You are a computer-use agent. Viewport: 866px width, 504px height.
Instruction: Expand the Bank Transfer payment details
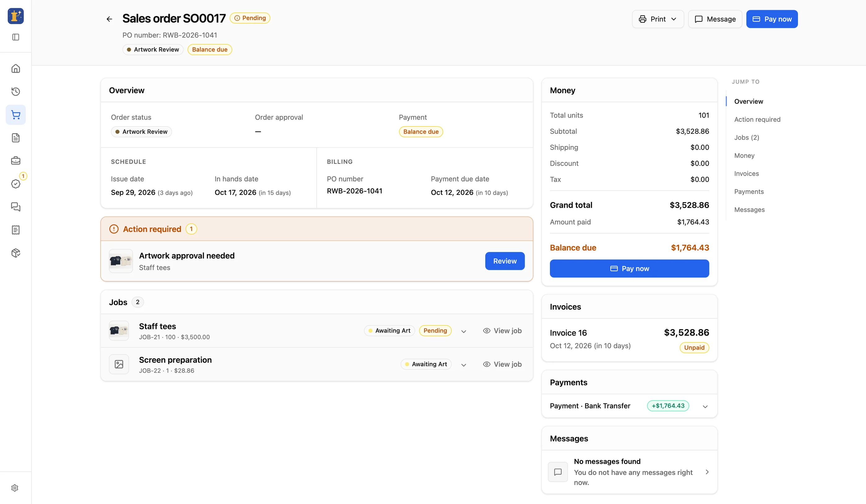pyautogui.click(x=705, y=406)
